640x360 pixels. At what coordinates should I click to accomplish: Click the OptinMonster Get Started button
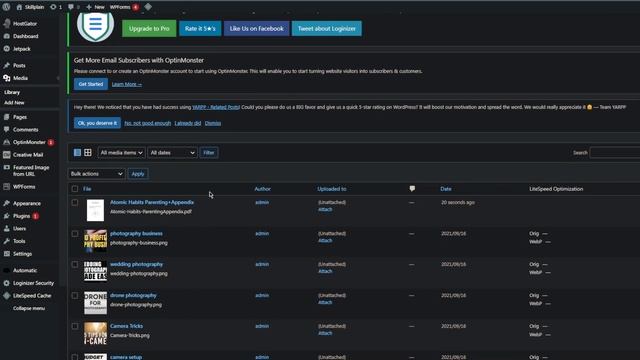tap(91, 84)
